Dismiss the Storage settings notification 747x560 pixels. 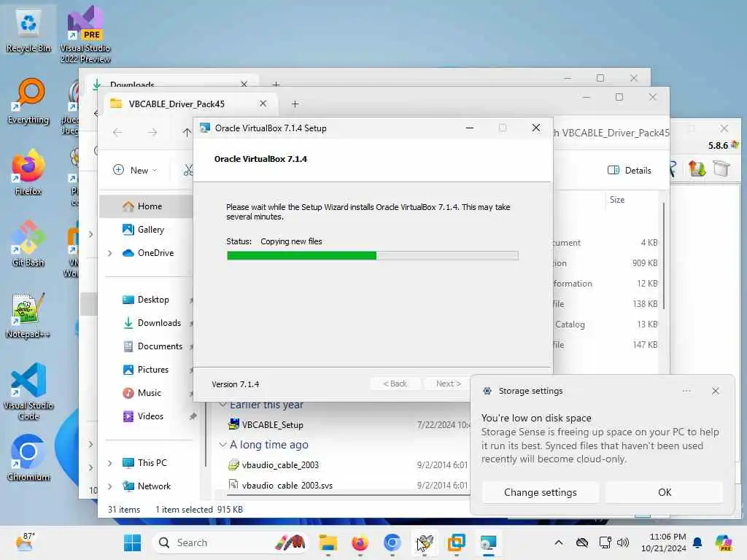(715, 391)
